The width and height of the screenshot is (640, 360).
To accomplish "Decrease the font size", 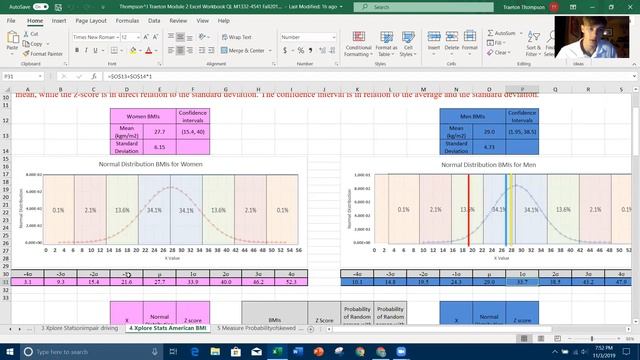I will pyautogui.click(x=155, y=37).
